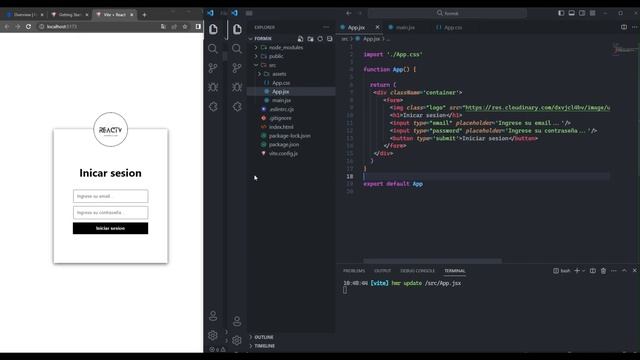Close the App.jsx editor tab

tap(377, 27)
